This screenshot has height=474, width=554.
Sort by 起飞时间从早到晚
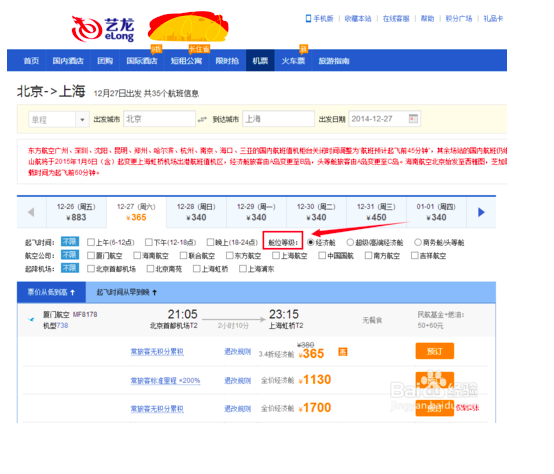coord(126,292)
